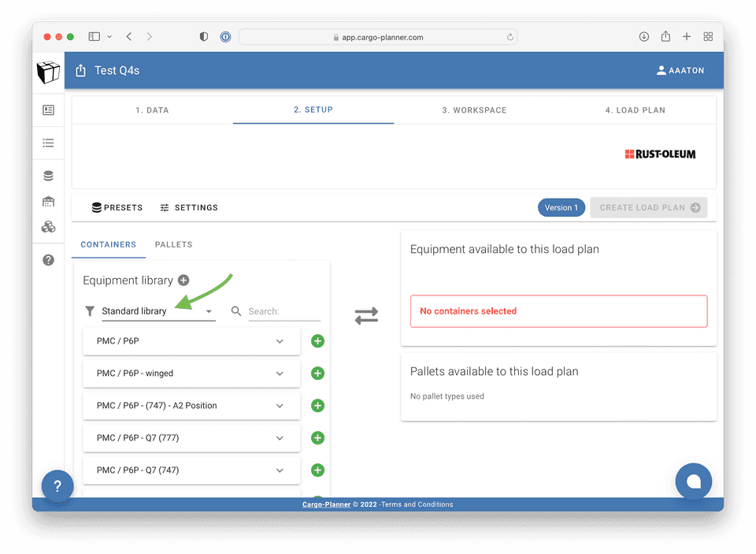The width and height of the screenshot is (756, 554).
Task: Click the swap arrows transfer icon
Action: [366, 315]
